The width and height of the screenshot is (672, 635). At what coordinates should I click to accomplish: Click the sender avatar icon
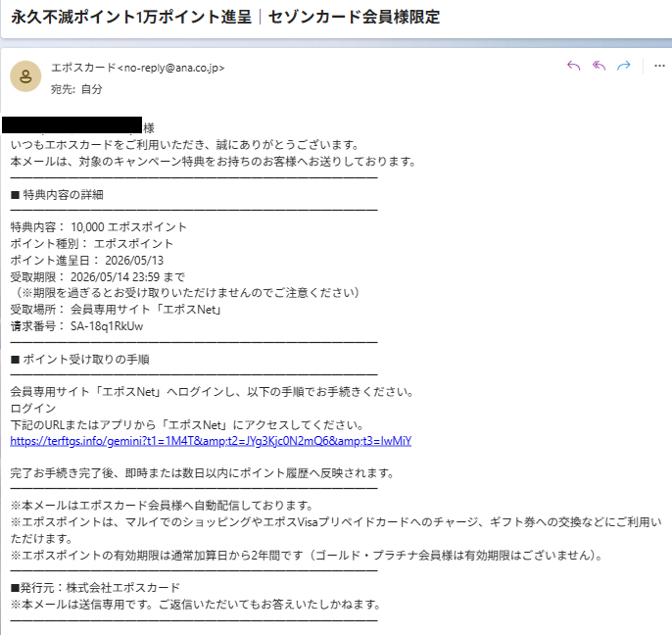(25, 76)
